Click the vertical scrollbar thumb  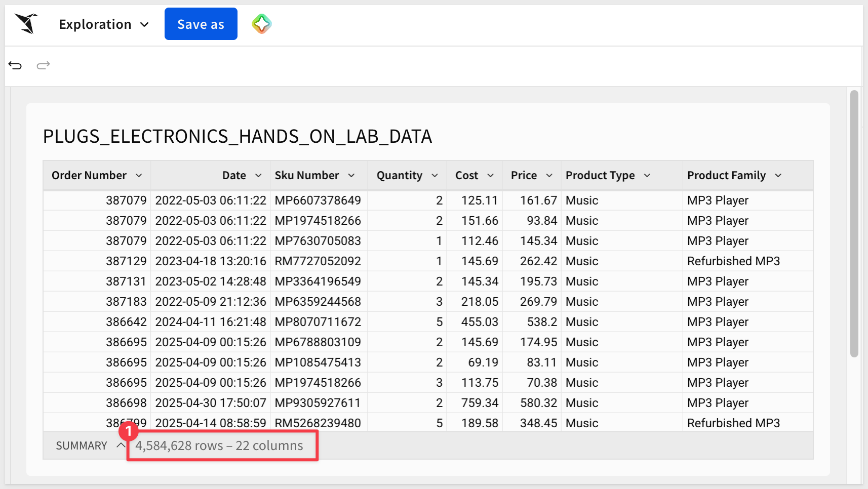point(854,224)
